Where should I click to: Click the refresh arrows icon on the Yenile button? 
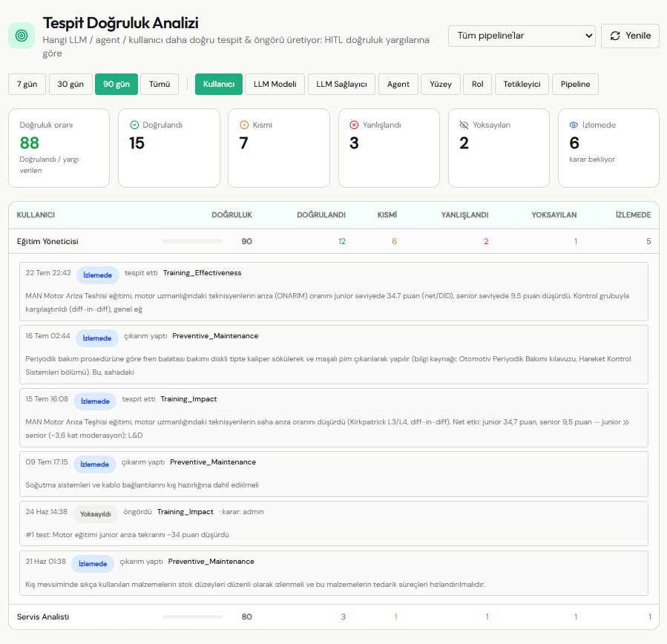(615, 36)
